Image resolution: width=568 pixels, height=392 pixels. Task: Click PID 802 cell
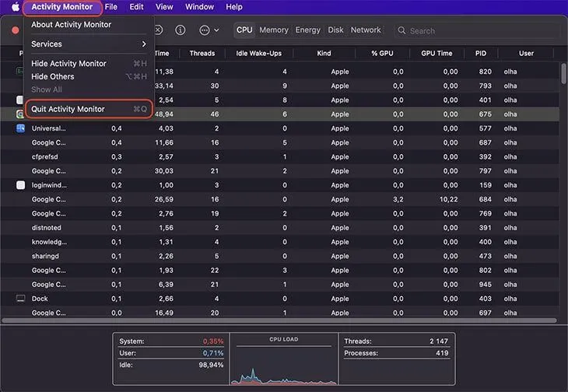pyautogui.click(x=485, y=271)
